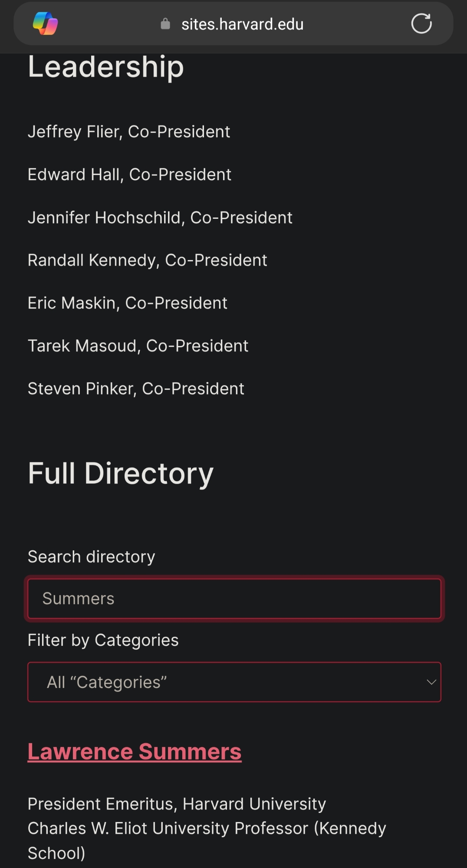The width and height of the screenshot is (467, 868).
Task: Open the Copilot assistant icon
Action: (46, 24)
